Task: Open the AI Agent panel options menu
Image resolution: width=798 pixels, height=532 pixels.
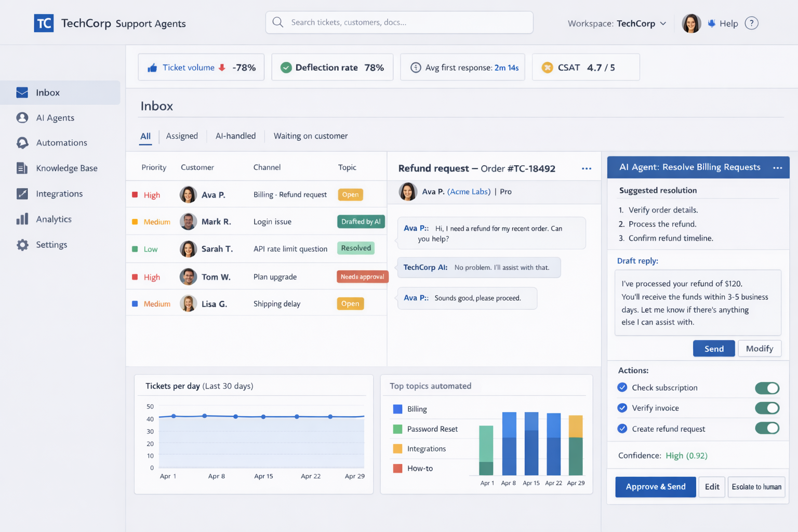Action: [x=778, y=167]
